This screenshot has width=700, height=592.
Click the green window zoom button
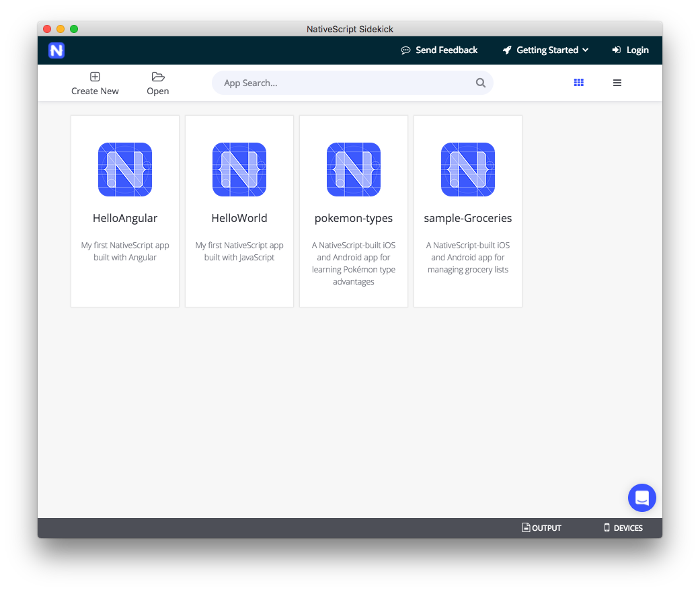click(74, 29)
